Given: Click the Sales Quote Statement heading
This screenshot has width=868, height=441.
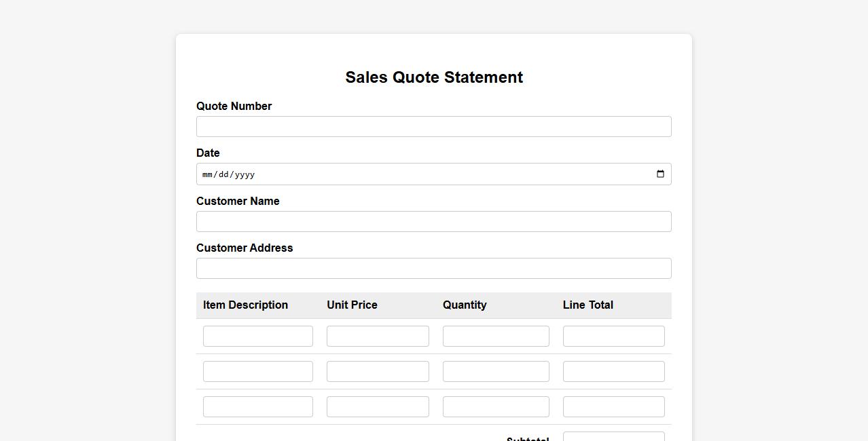Looking at the screenshot, I should point(434,77).
